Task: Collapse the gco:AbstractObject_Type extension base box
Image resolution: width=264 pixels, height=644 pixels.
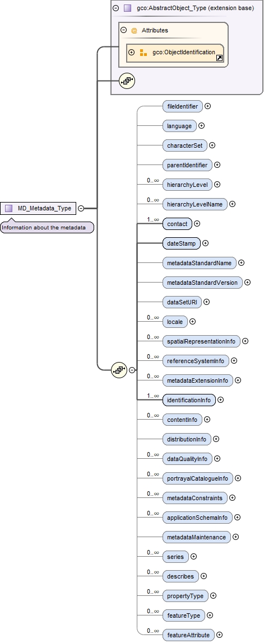Action: (116, 8)
